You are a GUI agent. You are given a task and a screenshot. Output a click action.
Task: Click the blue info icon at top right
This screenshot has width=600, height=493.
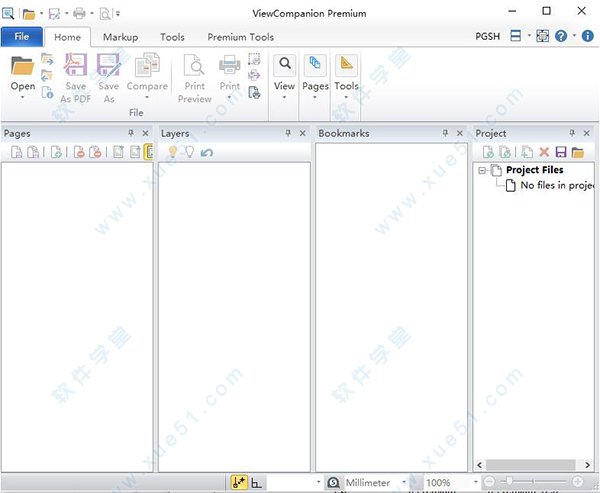(587, 37)
